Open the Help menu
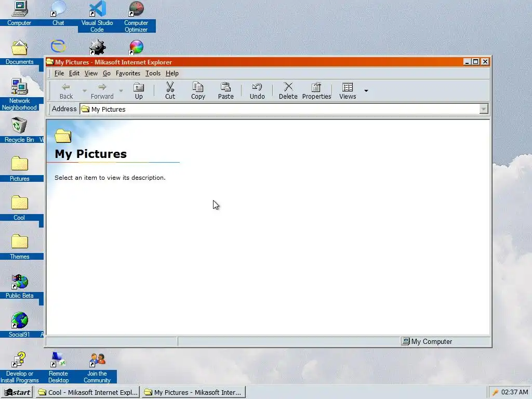 pos(172,73)
